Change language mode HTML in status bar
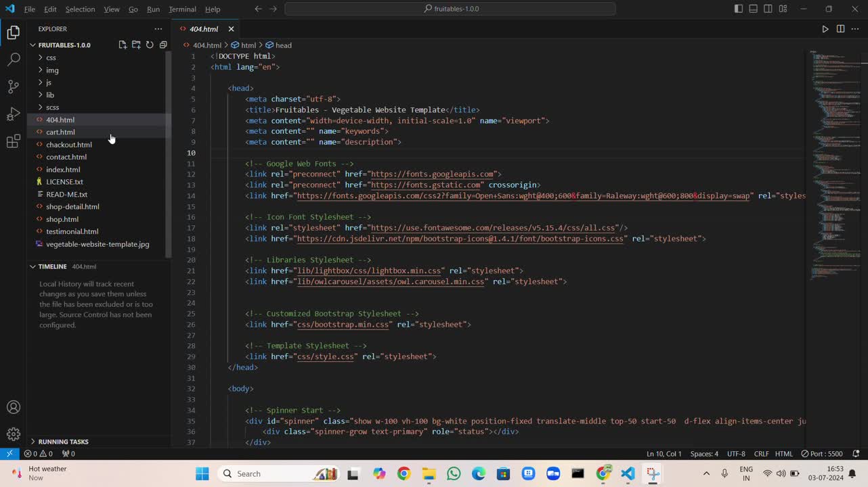 coord(783,454)
